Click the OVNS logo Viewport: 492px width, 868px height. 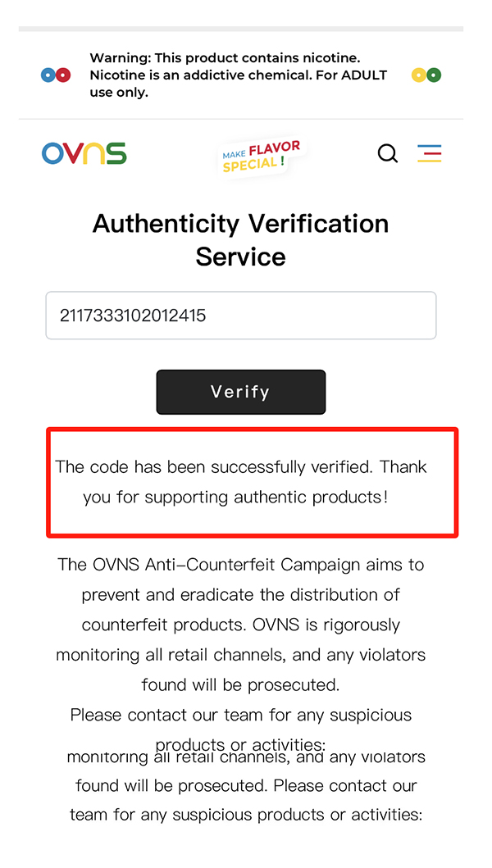[84, 153]
